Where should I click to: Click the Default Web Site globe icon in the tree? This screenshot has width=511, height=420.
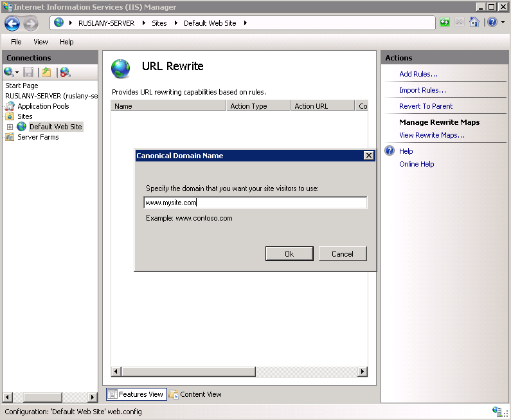coord(21,127)
